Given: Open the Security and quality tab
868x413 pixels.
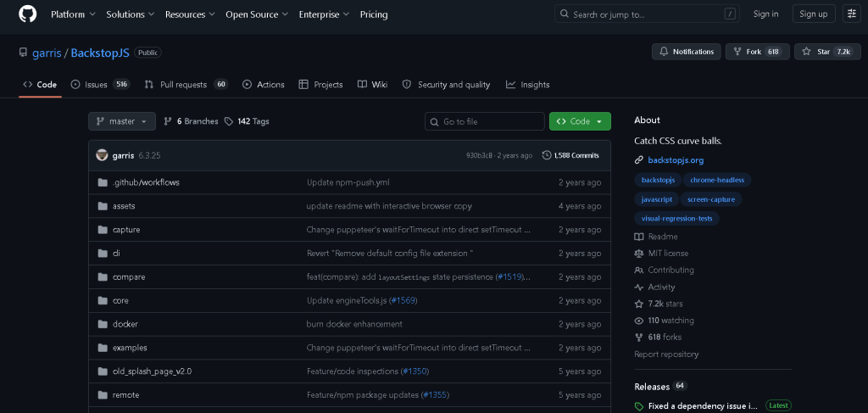Looking at the screenshot, I should (446, 85).
